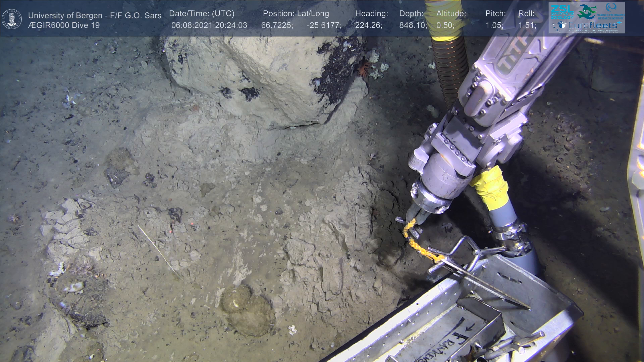
Task: Click the longitude value -25.6177
Action: coord(324,25)
